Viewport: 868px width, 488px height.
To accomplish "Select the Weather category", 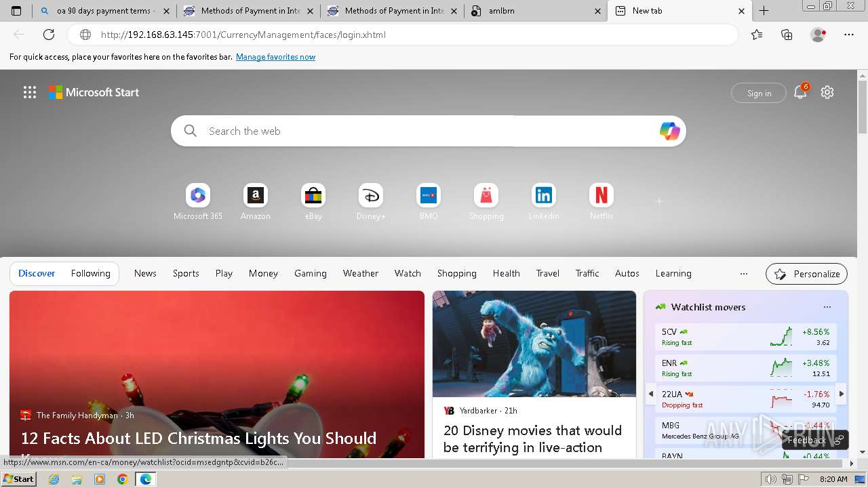I will [361, 273].
